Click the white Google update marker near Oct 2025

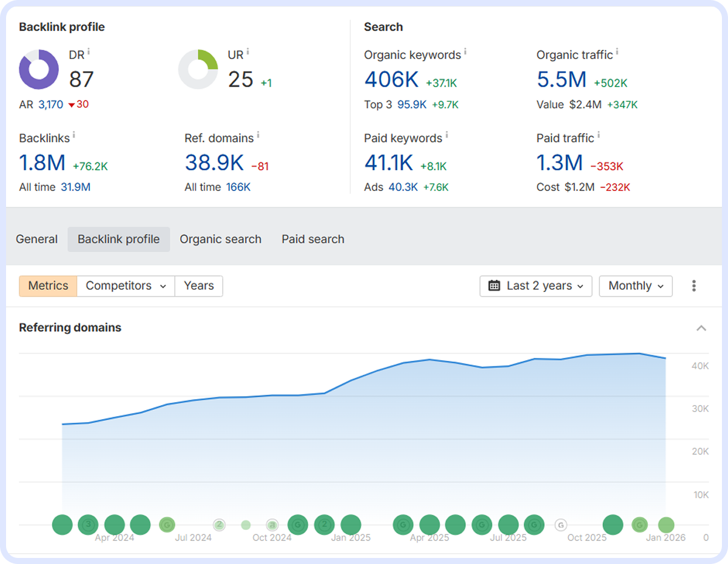561,525
